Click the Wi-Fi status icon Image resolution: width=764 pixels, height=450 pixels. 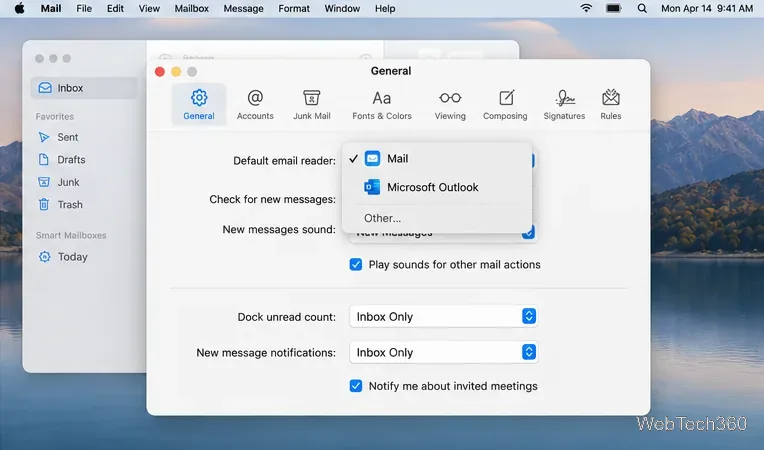[x=586, y=8]
